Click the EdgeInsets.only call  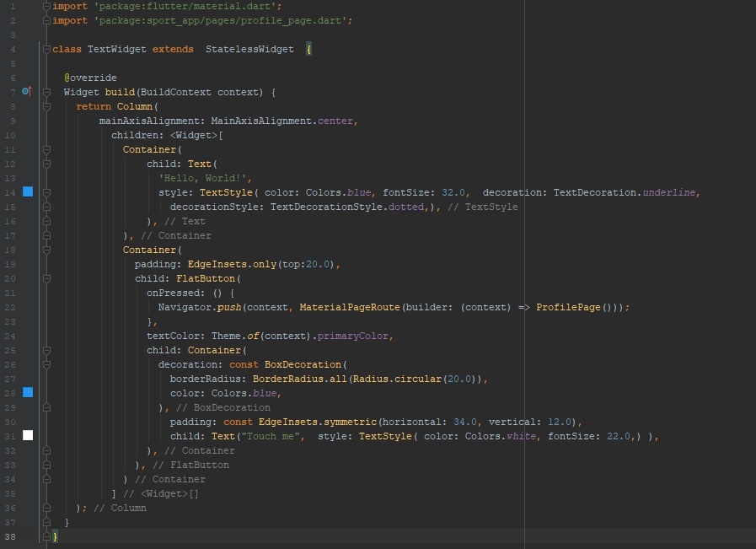click(x=232, y=264)
